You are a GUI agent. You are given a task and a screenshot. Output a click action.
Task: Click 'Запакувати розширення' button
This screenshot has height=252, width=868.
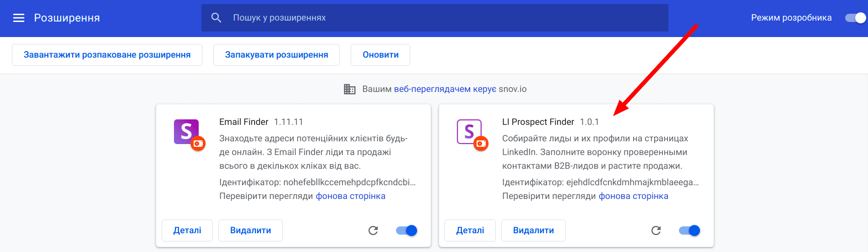(x=277, y=55)
